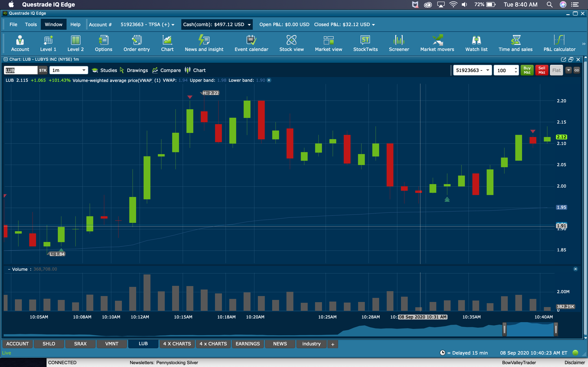Open Market movers panel
Screen dimensions: 588x367
tap(437, 43)
